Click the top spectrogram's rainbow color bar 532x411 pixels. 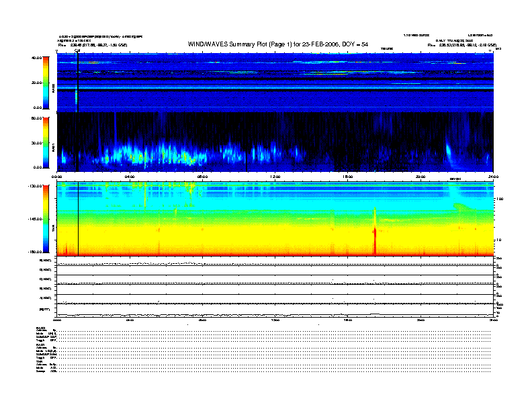(x=46, y=83)
